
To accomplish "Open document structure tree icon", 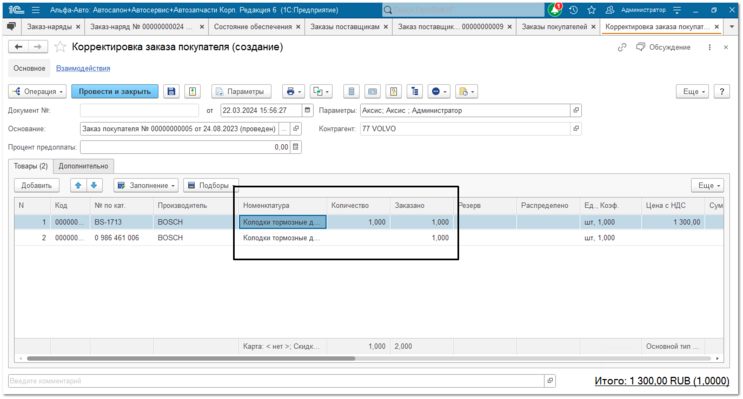I will point(415,91).
